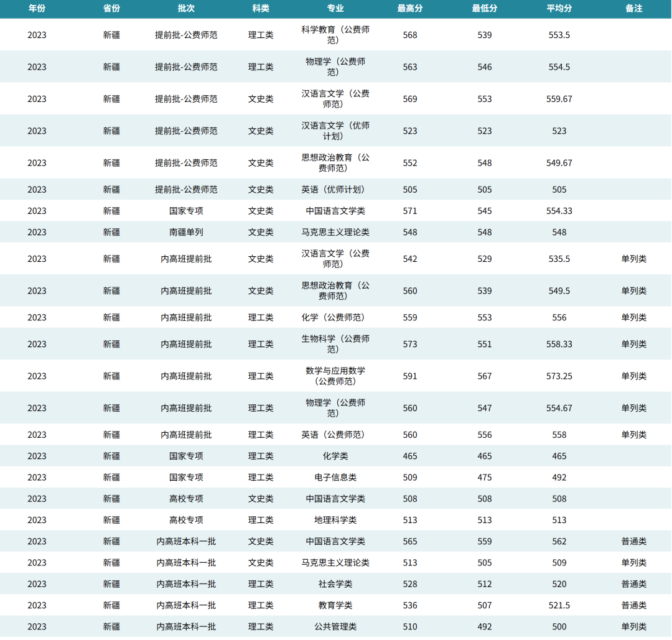This screenshot has width=672, height=640.
Task: Click the 最高分 column header
Action: click(409, 8)
